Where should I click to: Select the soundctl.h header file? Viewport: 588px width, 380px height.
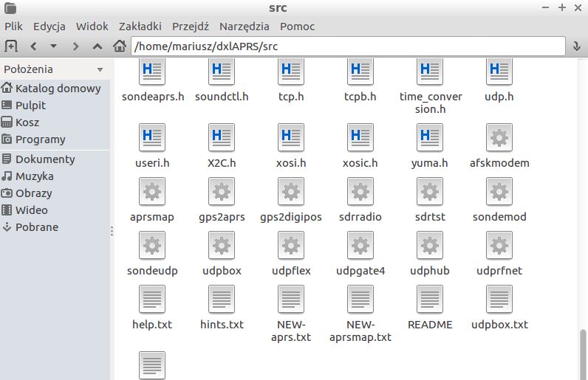222,80
